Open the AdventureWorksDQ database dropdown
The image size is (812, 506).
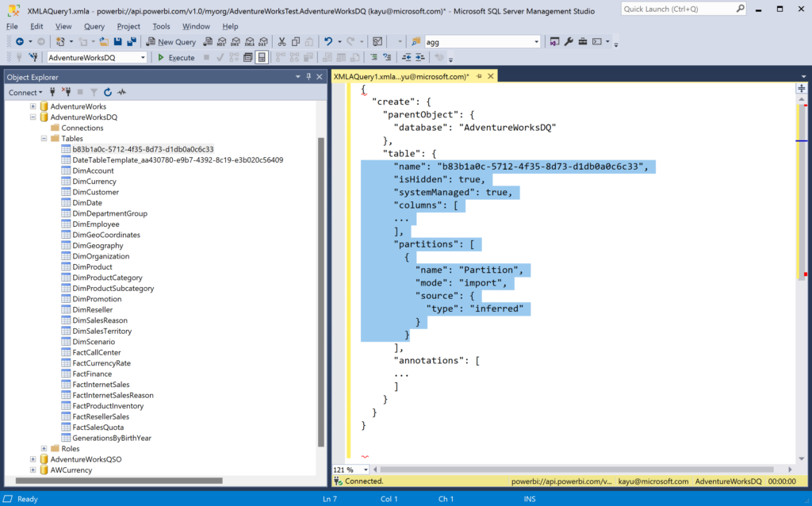tap(143, 57)
